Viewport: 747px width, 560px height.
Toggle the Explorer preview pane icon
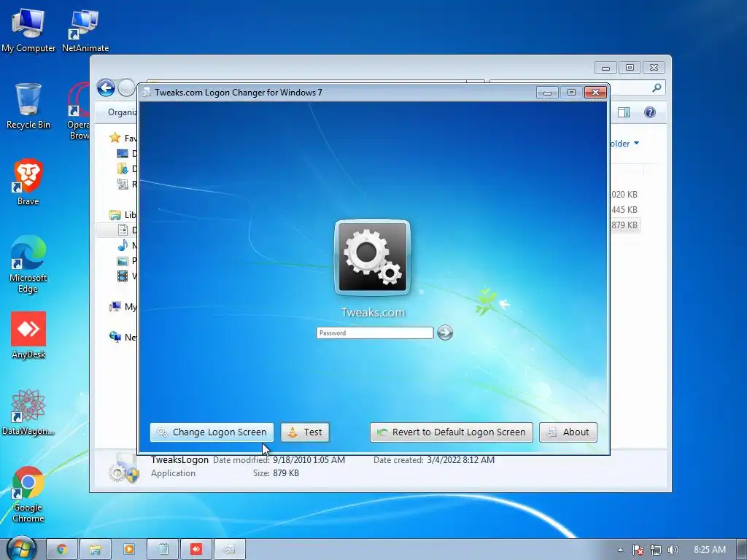(623, 112)
